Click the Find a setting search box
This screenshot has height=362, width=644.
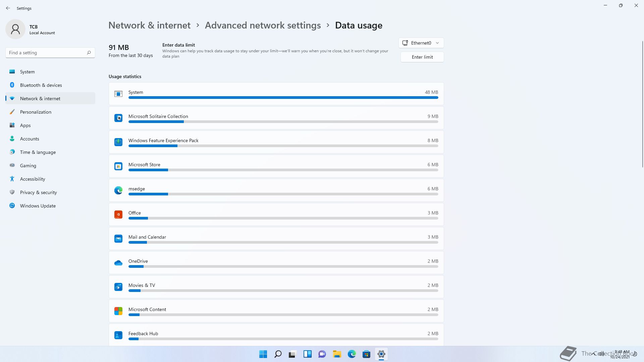tap(50, 53)
